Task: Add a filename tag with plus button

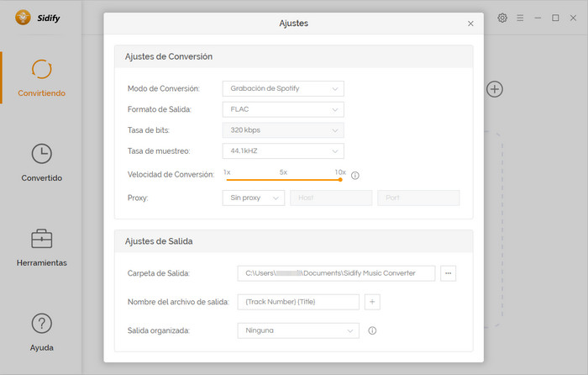Action: coord(372,302)
